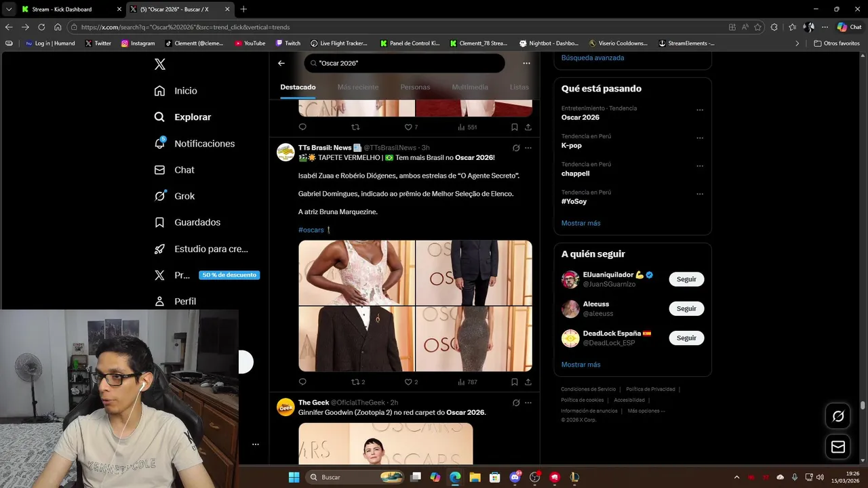Open options for Oscar 2026 trend
Screen dimensions: 868x488
pos(700,110)
